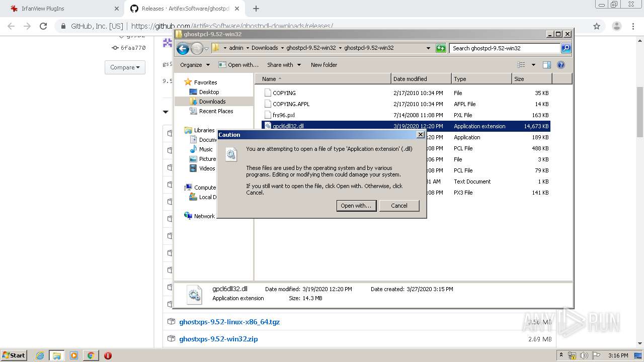Click the Change your view icon
The height and width of the screenshot is (362, 644).
pos(521,65)
